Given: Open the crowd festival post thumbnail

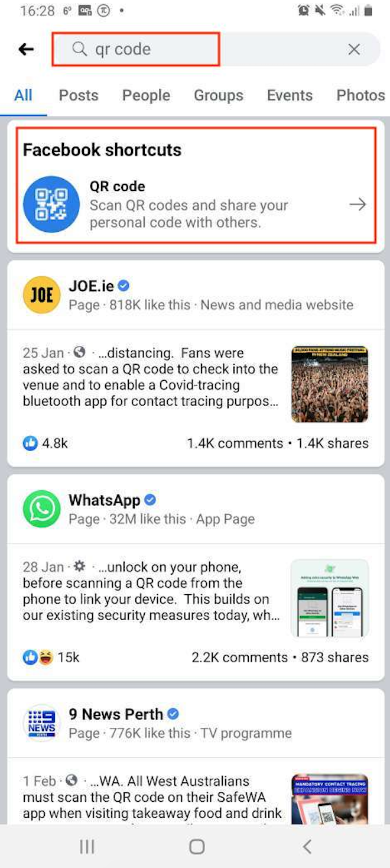Looking at the screenshot, I should (x=330, y=384).
